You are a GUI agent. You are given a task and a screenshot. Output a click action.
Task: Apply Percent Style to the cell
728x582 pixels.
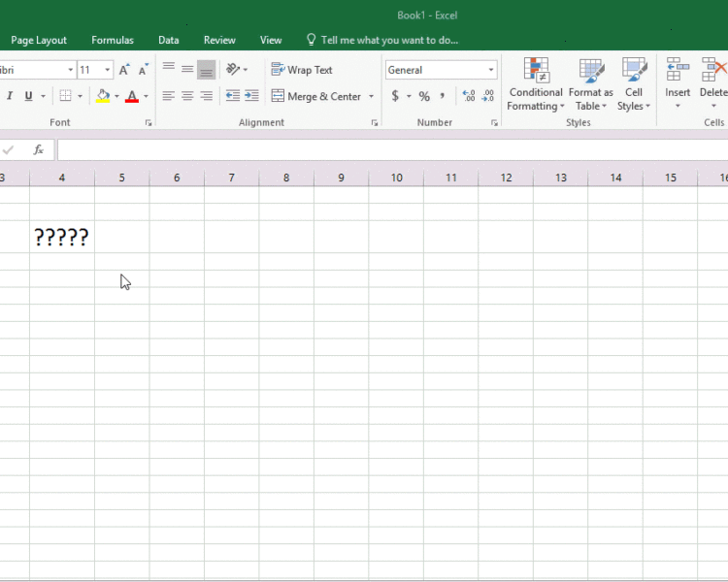(x=424, y=96)
